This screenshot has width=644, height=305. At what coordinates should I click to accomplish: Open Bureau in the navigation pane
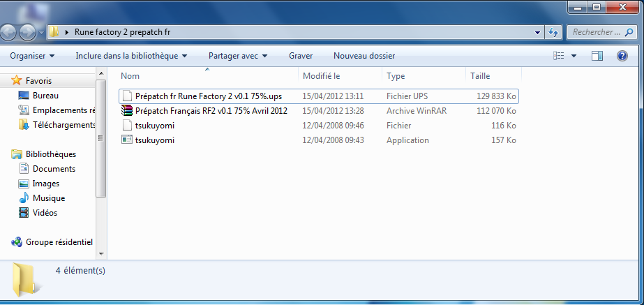(x=45, y=96)
